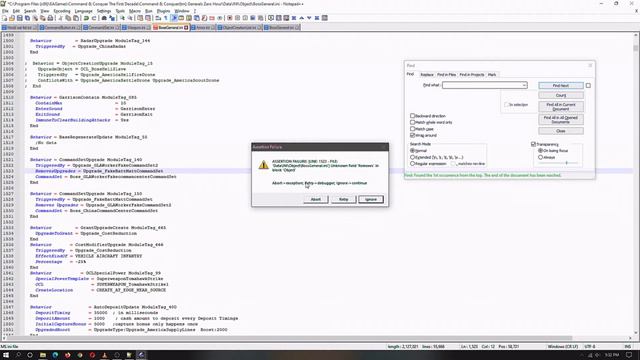The height and width of the screenshot is (360, 640).
Task: Click Find All in Current Document
Action: [x=561, y=107]
